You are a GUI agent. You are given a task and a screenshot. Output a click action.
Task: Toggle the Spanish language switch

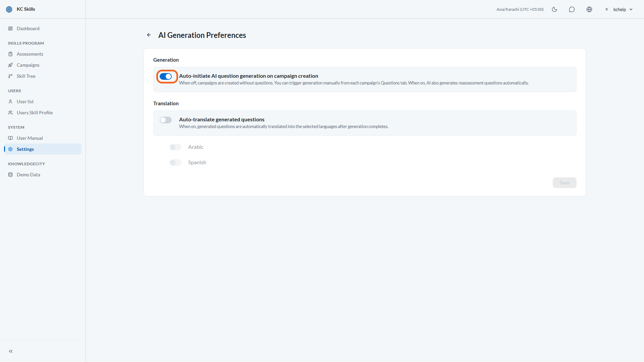(175, 163)
